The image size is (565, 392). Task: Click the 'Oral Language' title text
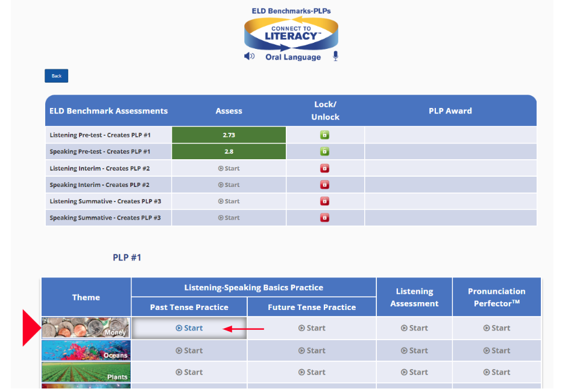[293, 57]
